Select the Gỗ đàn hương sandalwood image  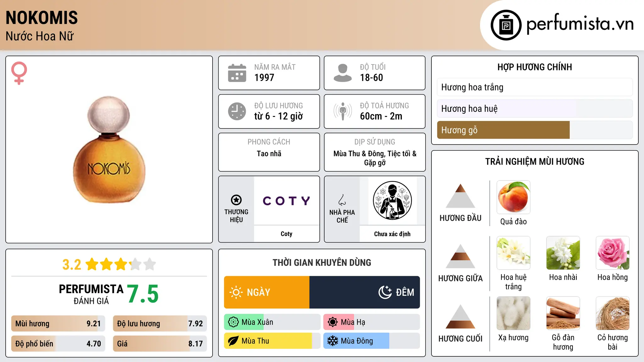tap(563, 313)
